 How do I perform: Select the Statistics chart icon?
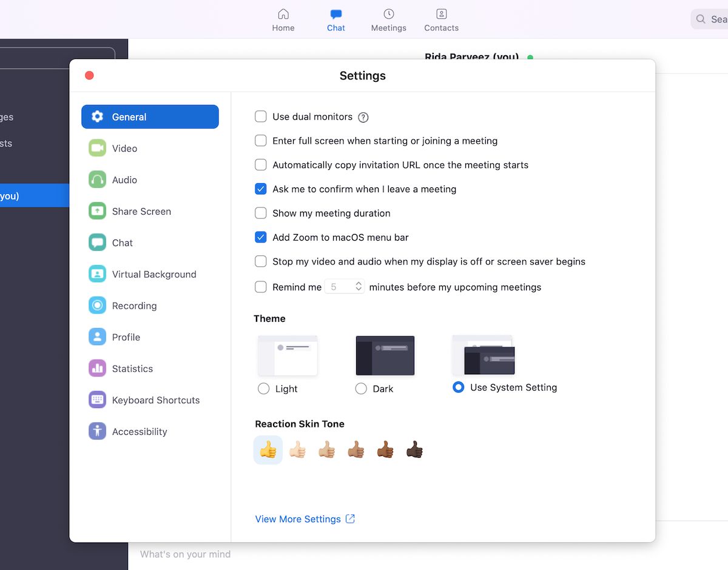pos(97,369)
